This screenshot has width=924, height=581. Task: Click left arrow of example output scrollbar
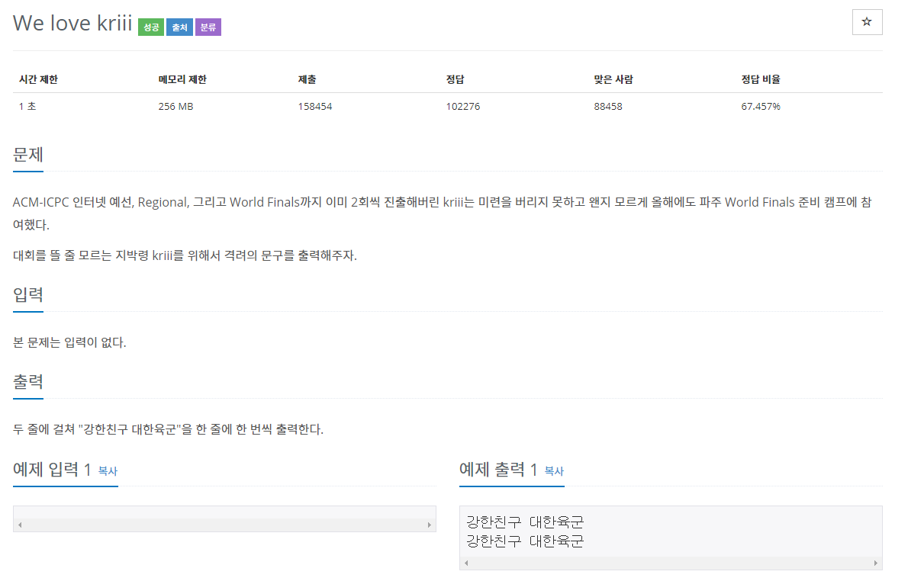pyautogui.click(x=466, y=563)
